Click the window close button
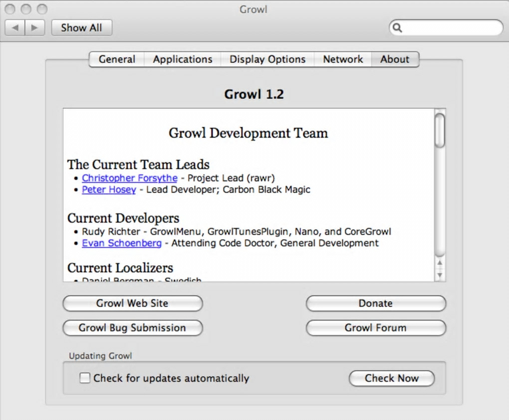This screenshot has height=420, width=509. tap(10, 9)
